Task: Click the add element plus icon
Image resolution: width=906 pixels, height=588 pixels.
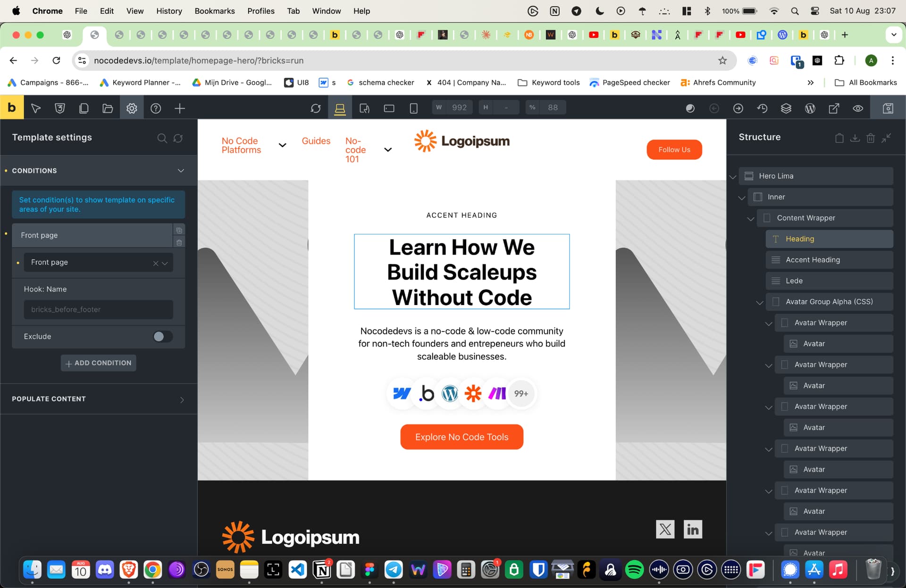Action: click(x=180, y=108)
